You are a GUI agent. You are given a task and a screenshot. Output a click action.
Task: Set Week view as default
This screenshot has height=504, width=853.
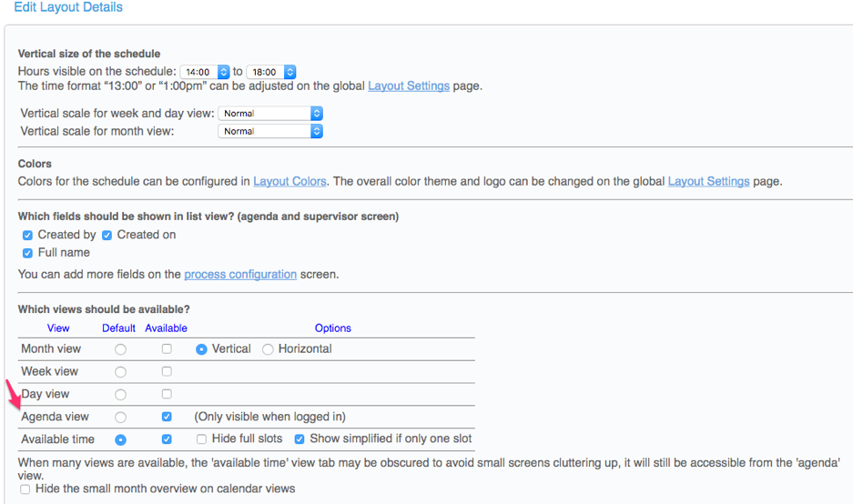pyautogui.click(x=120, y=372)
